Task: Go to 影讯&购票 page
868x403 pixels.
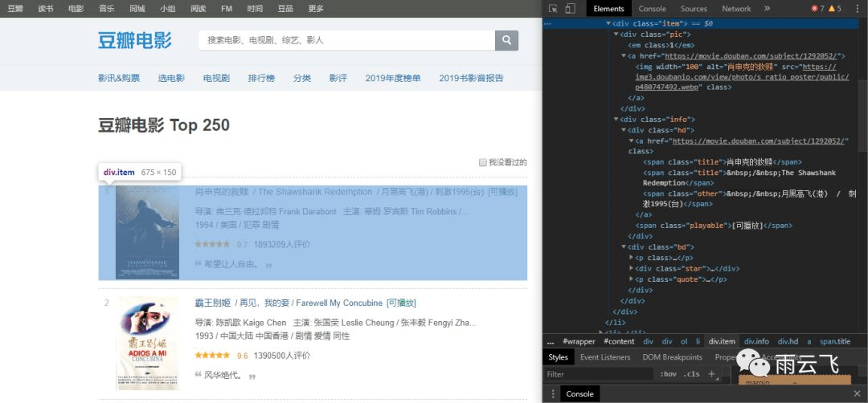Action: (118, 78)
